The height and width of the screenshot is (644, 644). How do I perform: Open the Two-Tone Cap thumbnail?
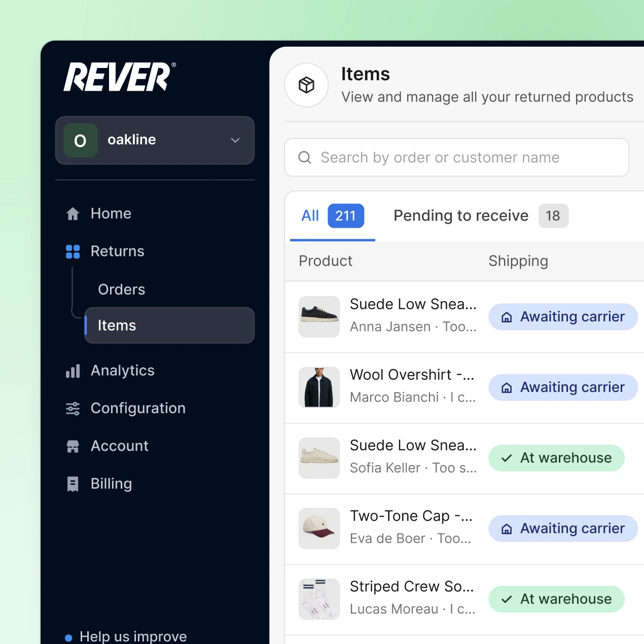(x=319, y=528)
